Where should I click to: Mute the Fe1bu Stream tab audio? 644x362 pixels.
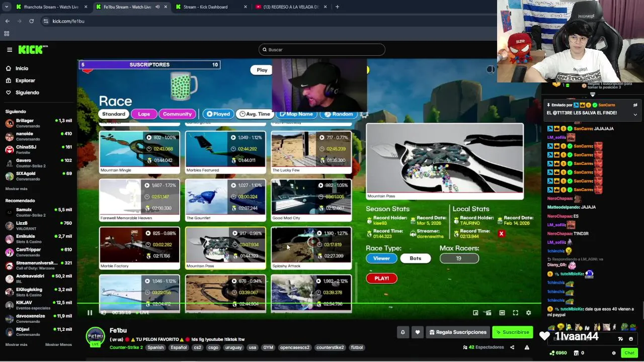(158, 7)
